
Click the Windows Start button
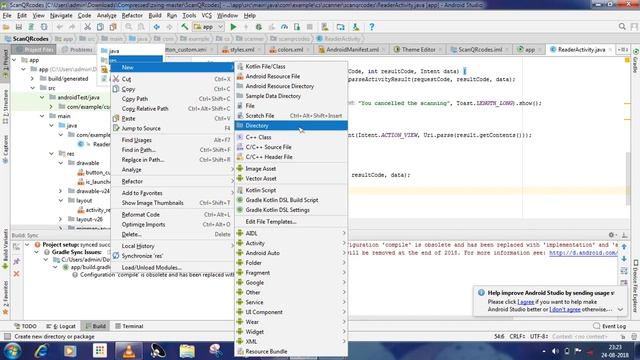tap(13, 351)
